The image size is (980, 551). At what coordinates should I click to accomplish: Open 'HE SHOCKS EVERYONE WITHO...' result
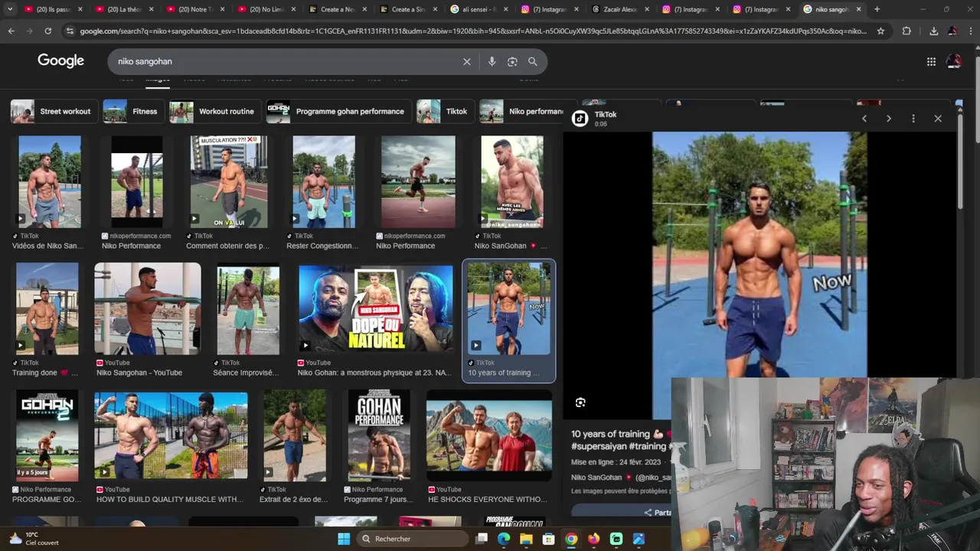pyautogui.click(x=489, y=436)
